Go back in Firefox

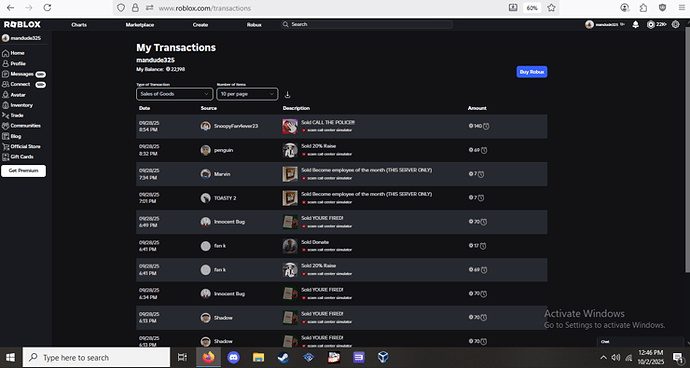[10, 7]
